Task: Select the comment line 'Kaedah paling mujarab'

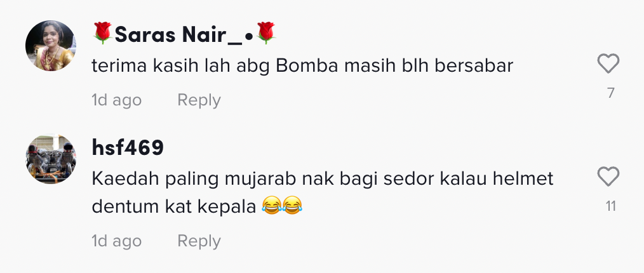Action: (323, 180)
